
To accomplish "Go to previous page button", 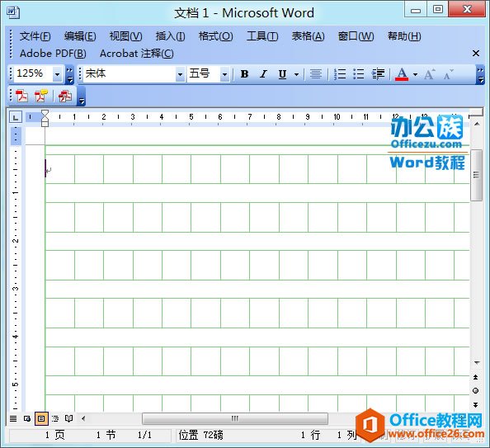I will [476, 377].
